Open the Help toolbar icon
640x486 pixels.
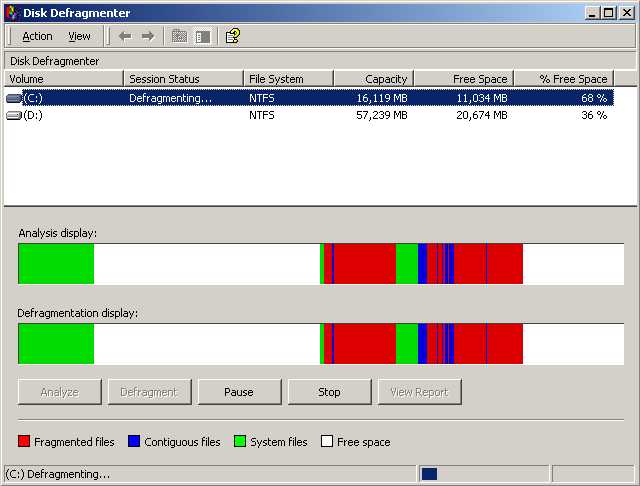tap(233, 36)
